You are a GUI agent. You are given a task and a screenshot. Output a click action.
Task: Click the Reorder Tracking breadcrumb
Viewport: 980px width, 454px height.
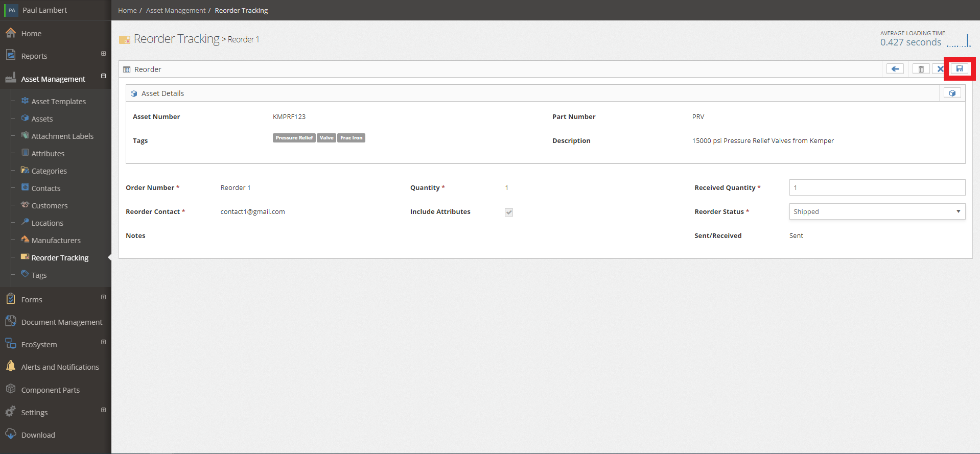(241, 10)
